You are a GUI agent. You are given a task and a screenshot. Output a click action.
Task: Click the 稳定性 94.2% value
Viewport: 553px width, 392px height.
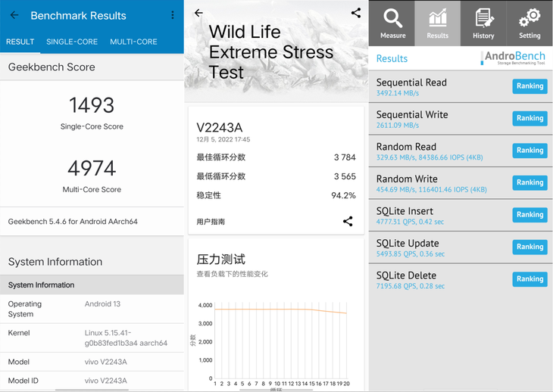pos(343,195)
